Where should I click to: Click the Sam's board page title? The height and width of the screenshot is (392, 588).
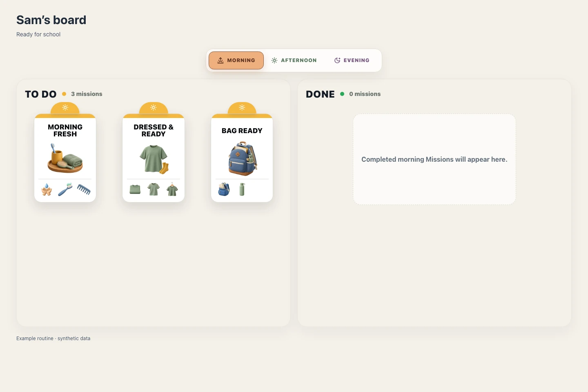pos(51,20)
